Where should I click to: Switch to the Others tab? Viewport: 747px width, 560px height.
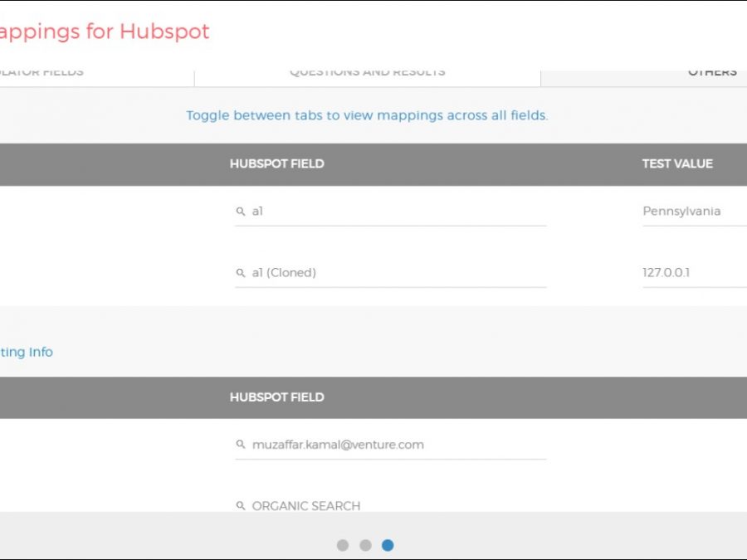[x=711, y=73]
